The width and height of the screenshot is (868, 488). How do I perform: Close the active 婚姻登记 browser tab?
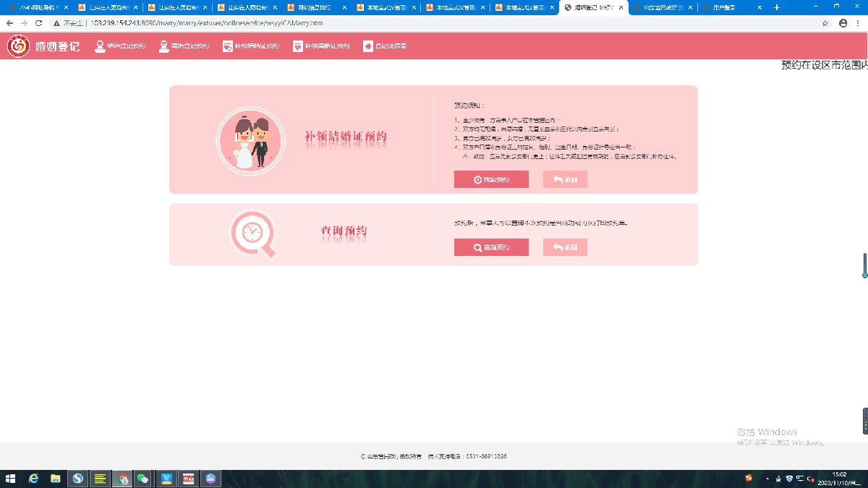point(621,7)
